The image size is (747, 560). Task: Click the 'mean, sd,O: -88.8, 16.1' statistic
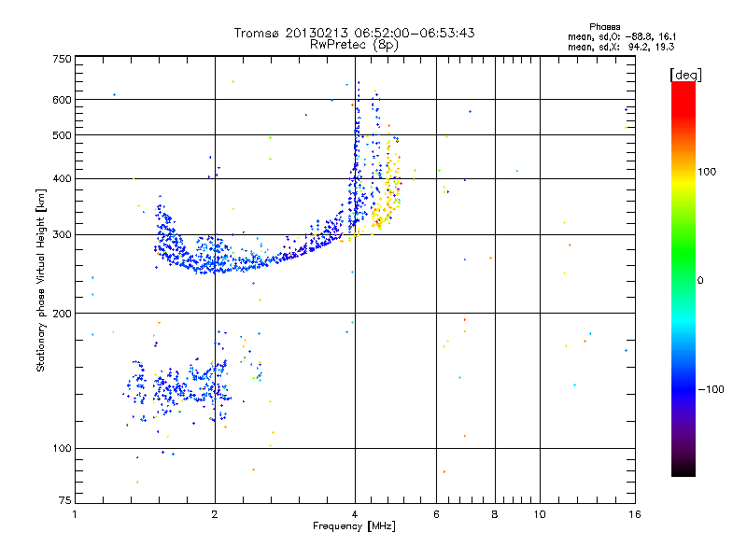click(622, 36)
